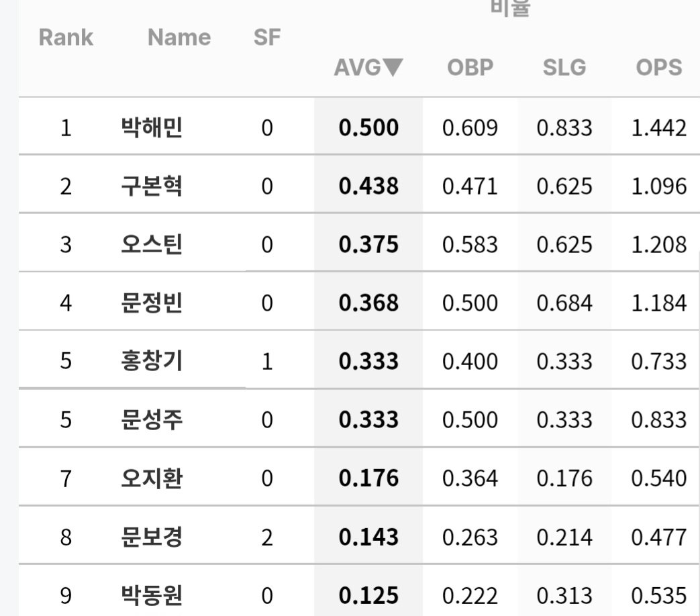The height and width of the screenshot is (616, 700).
Task: Click the 비율 group header
Action: [x=510, y=8]
